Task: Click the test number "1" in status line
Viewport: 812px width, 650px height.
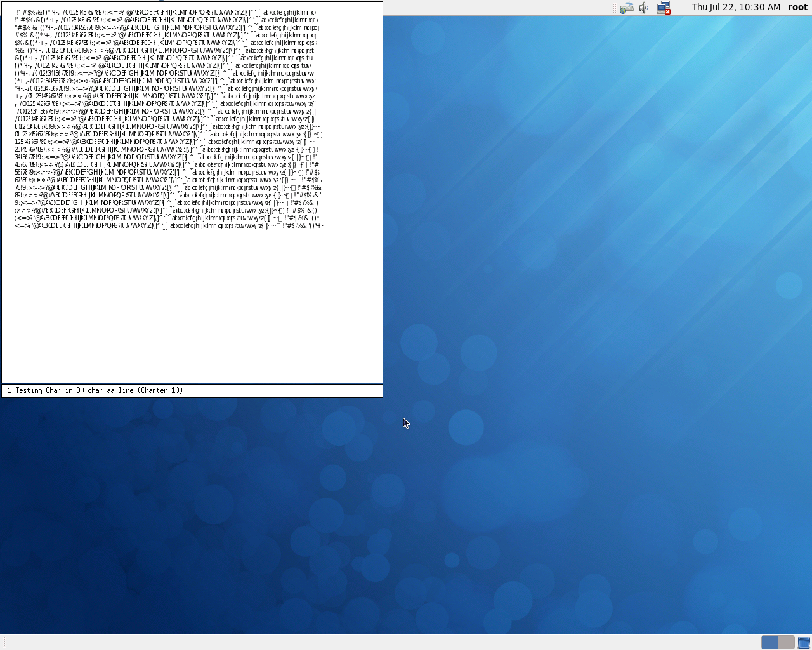Action: click(10, 391)
